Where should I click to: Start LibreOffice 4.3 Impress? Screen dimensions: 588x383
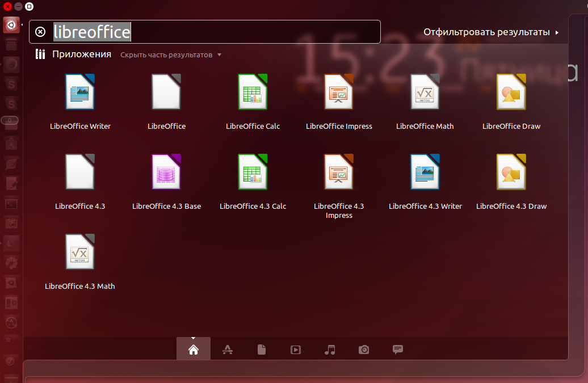coord(339,171)
